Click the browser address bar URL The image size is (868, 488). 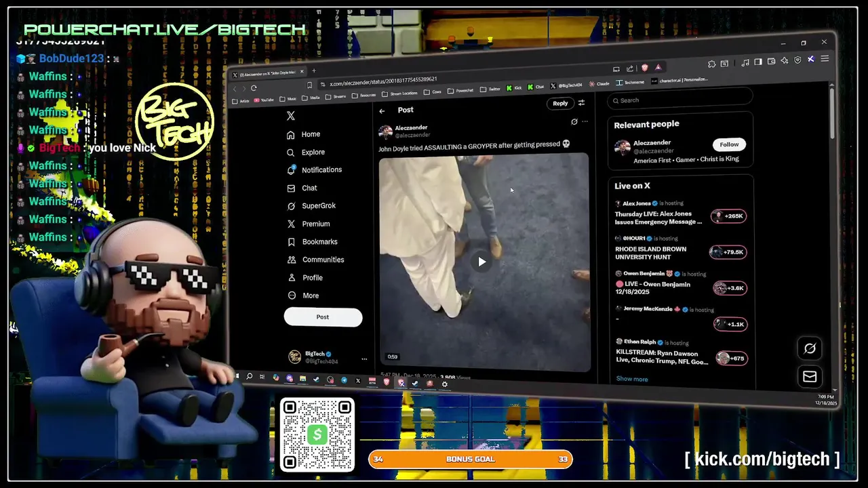point(383,81)
